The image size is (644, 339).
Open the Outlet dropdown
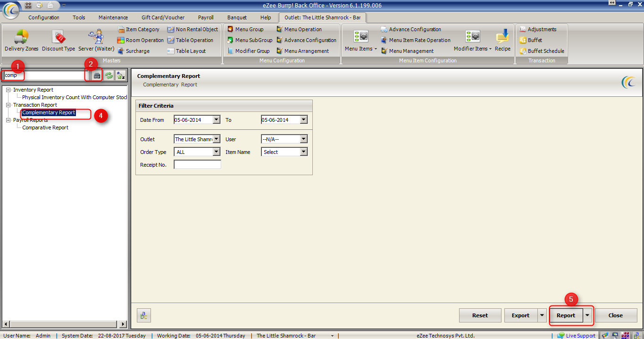point(217,139)
